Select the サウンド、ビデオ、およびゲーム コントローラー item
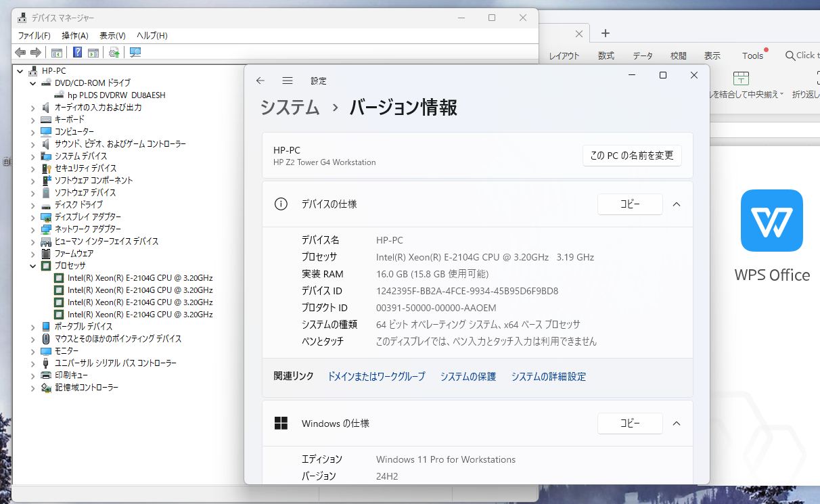Image resolution: width=820 pixels, height=504 pixels. [x=120, y=143]
